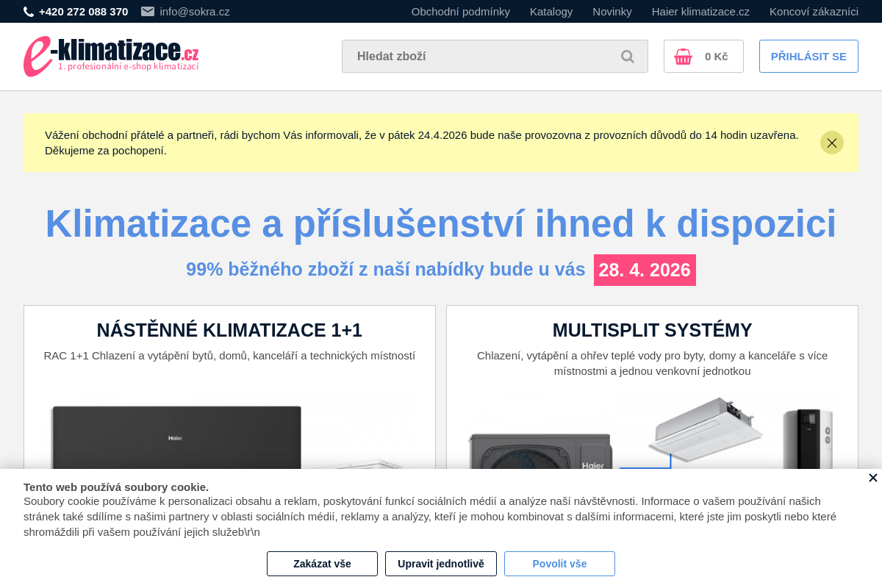Select Zakázat vše cookie option

tap(322, 563)
